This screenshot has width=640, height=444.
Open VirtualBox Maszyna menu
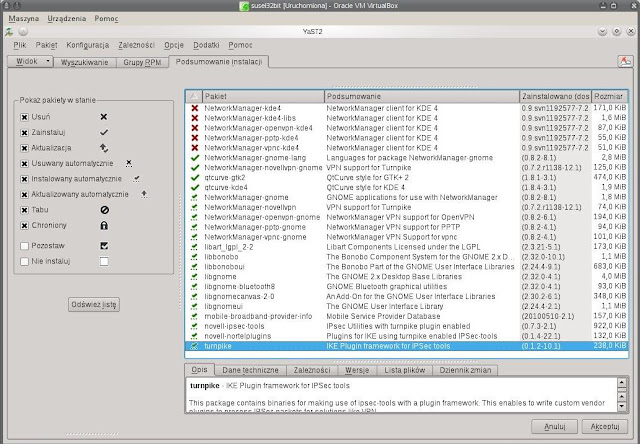[x=24, y=19]
